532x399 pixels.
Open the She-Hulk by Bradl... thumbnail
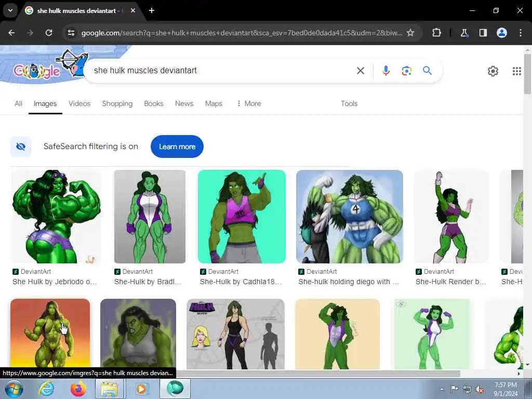[x=150, y=217]
